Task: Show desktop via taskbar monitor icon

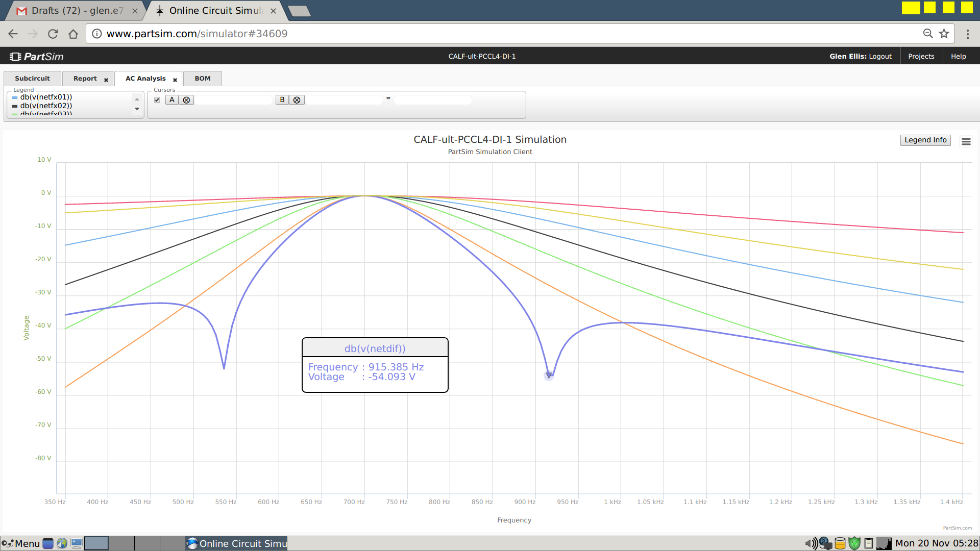Action: (77, 543)
